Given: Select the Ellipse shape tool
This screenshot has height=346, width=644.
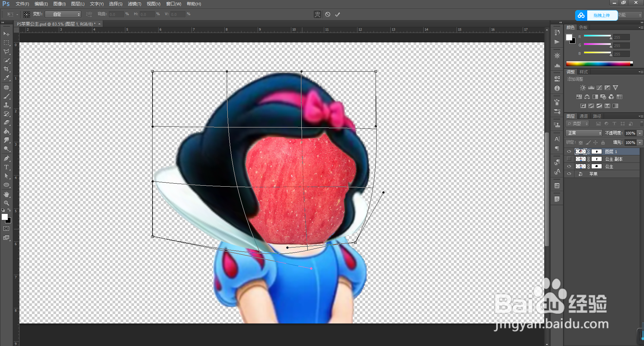Looking at the screenshot, I should (x=6, y=185).
